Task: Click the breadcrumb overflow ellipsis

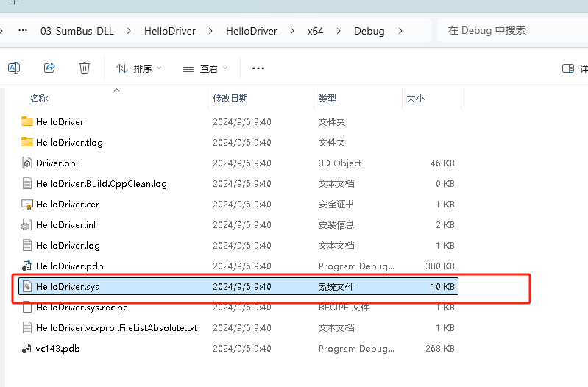Action: [x=23, y=31]
